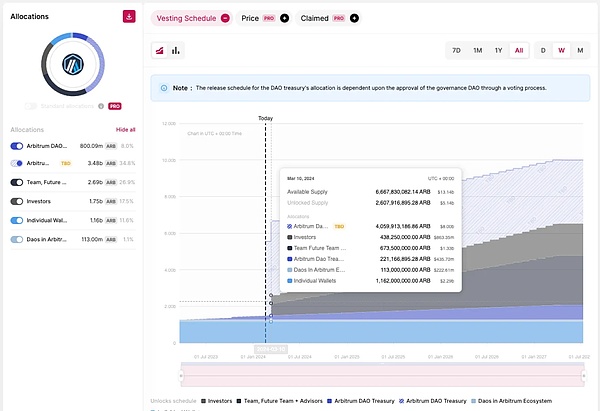Screen dimensions: 600x411
Task: Toggle Daos in Arbitrum allocation
Action: (x=17, y=239)
